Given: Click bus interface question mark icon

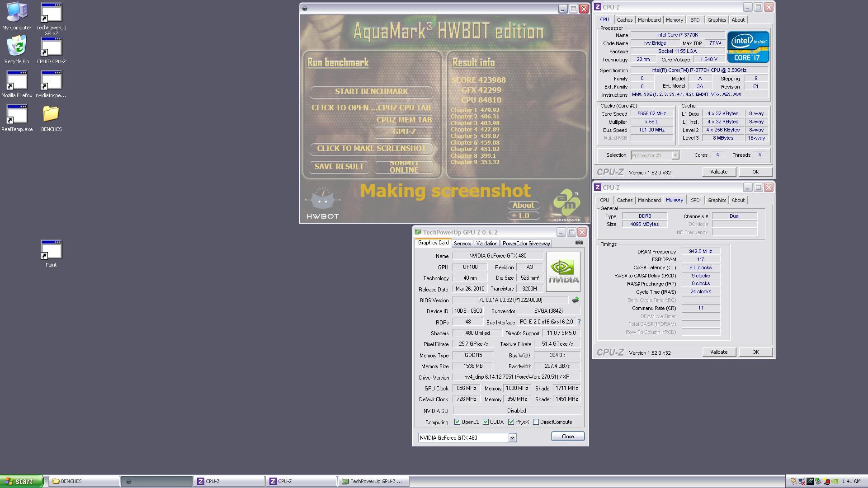Looking at the screenshot, I should [579, 322].
